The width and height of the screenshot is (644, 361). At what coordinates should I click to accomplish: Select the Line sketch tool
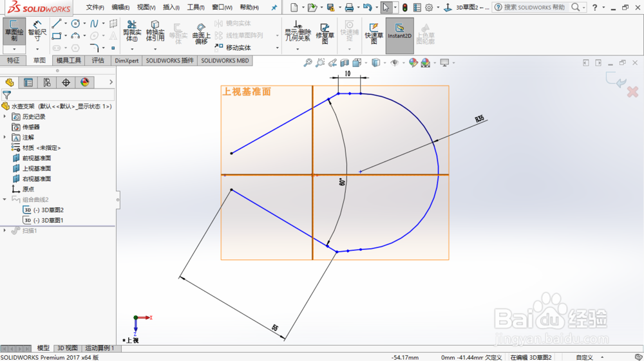pyautogui.click(x=56, y=24)
